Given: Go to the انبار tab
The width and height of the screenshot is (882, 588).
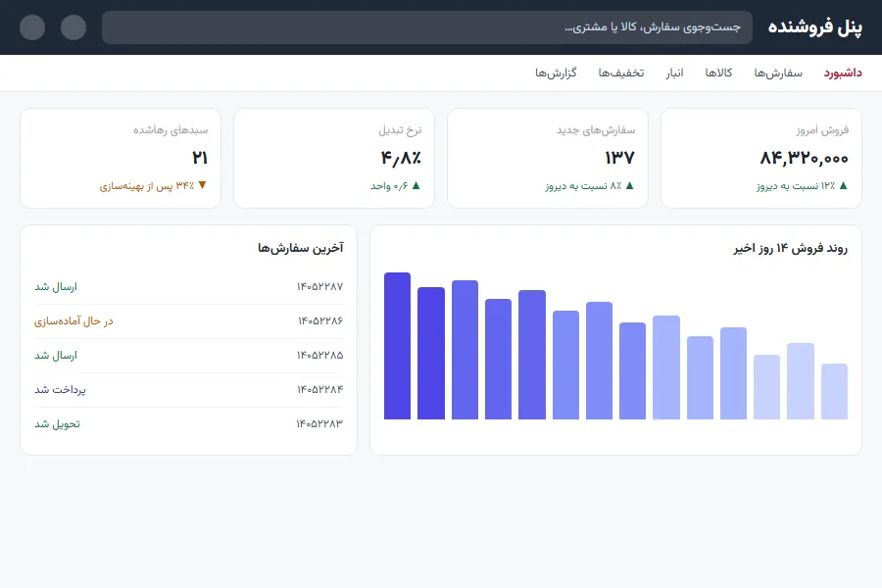Looking at the screenshot, I should [674, 73].
